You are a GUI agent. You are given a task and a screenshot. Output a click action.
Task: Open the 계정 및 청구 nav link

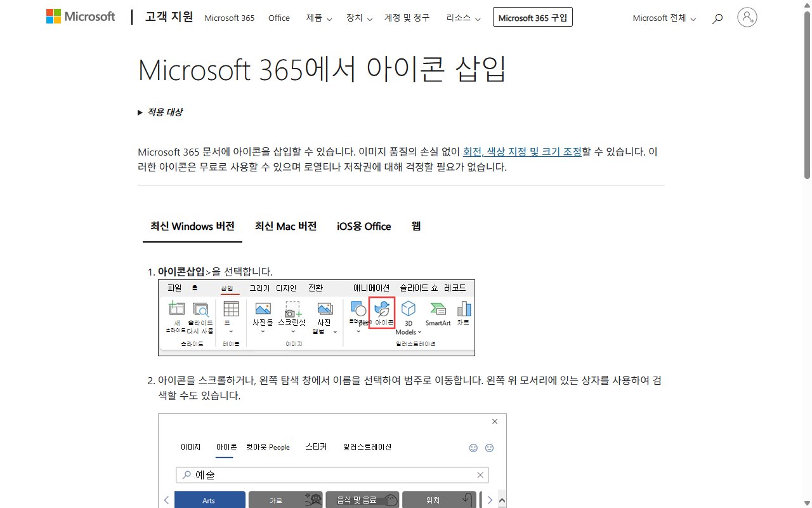(407, 18)
